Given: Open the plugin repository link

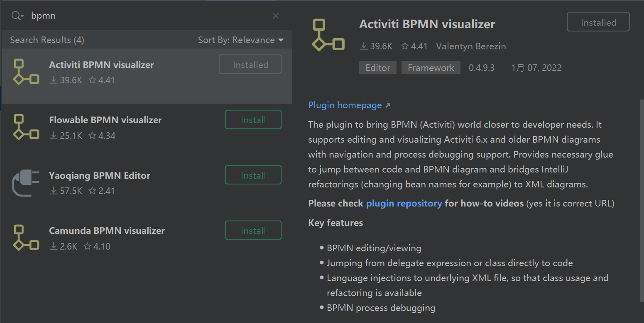Looking at the screenshot, I should pos(404,204).
